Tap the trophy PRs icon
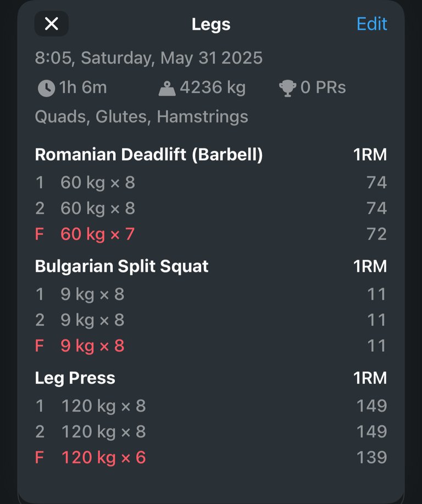 287,88
